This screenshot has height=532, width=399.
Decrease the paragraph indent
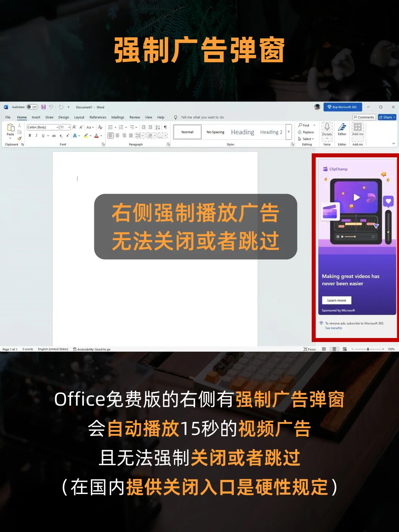[x=143, y=127]
